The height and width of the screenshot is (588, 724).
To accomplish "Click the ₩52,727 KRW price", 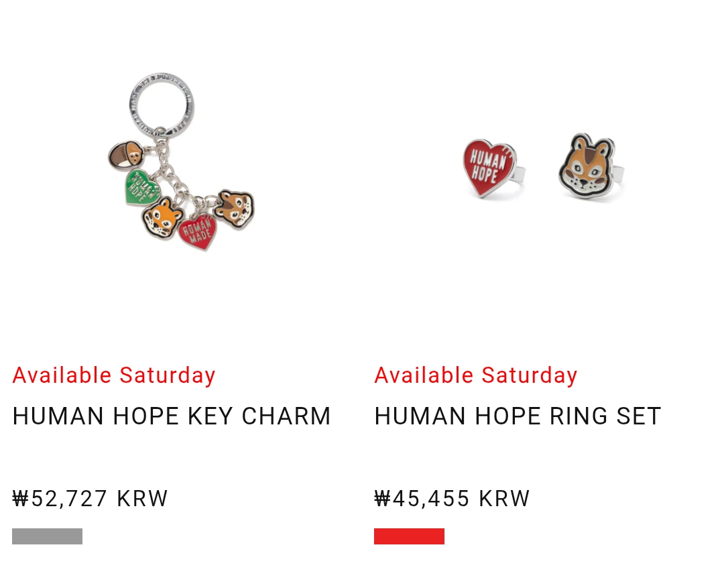I will pyautogui.click(x=90, y=499).
